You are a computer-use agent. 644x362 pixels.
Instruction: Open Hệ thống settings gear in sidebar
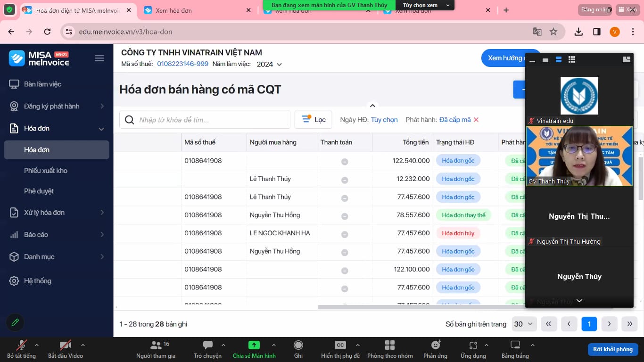coord(15,281)
